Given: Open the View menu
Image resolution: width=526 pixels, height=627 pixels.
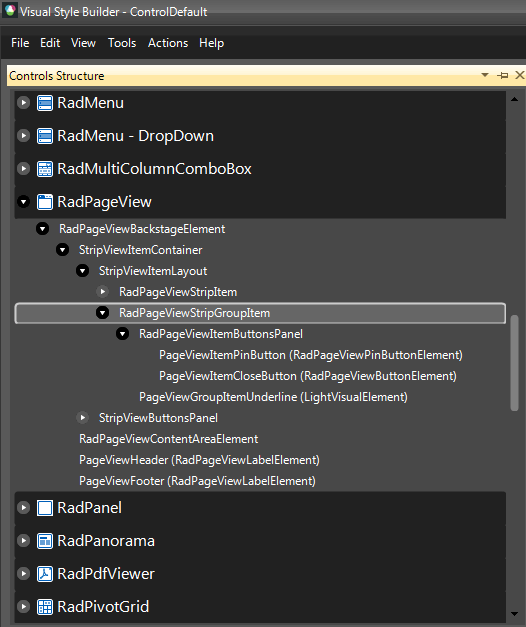Looking at the screenshot, I should (x=83, y=43).
